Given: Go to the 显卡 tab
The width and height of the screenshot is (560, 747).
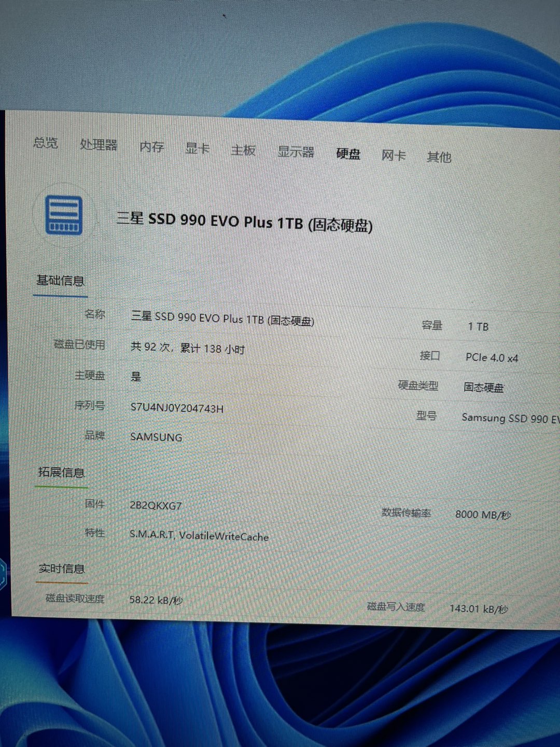Looking at the screenshot, I should (x=197, y=149).
